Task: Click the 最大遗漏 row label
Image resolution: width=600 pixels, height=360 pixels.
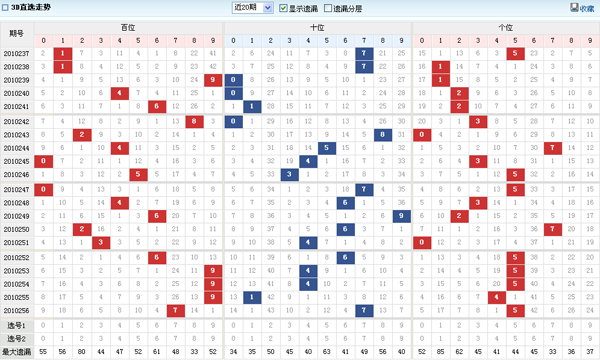Action: [17, 352]
